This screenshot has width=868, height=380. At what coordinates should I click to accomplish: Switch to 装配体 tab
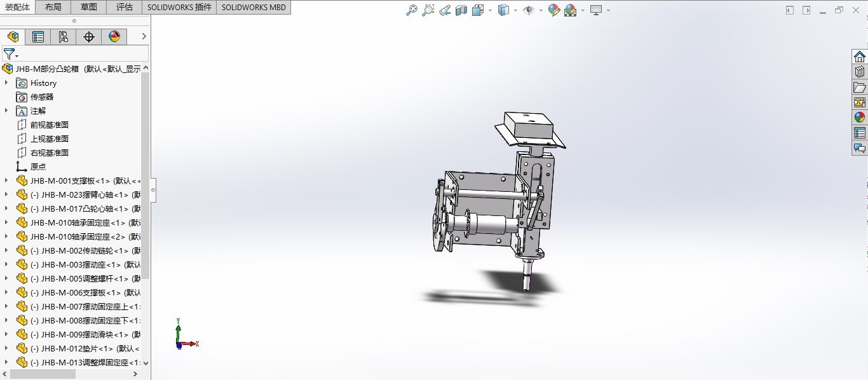tap(18, 7)
